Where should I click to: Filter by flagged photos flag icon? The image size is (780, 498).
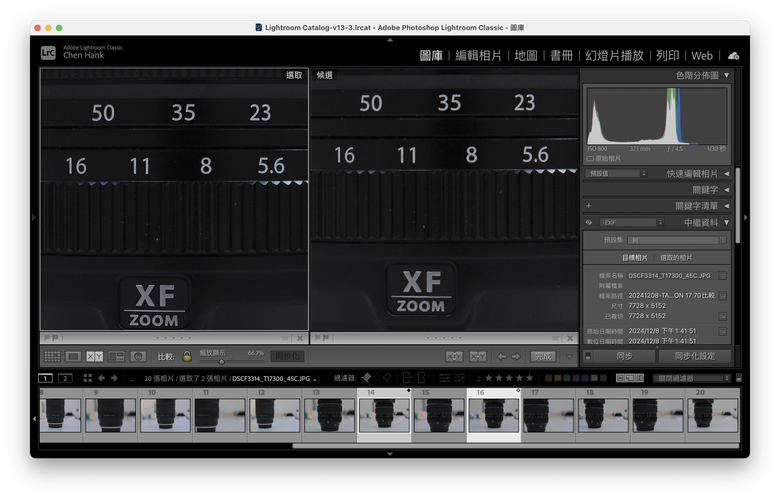367,378
